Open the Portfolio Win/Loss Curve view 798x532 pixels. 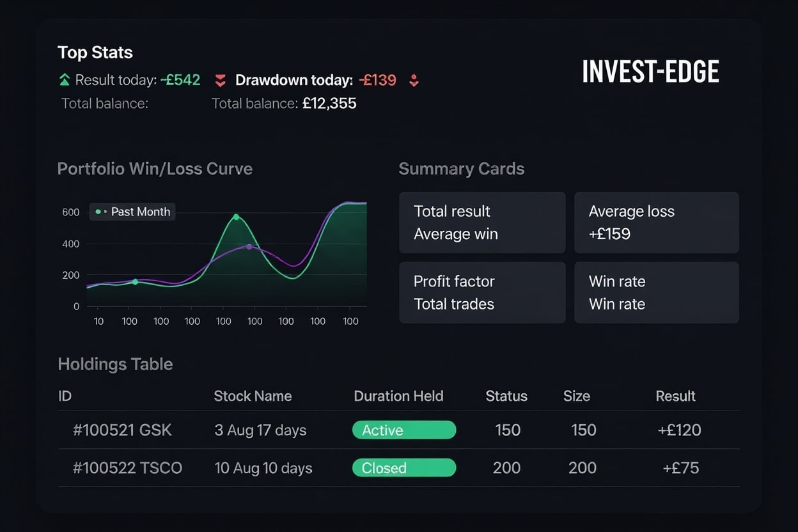point(155,169)
